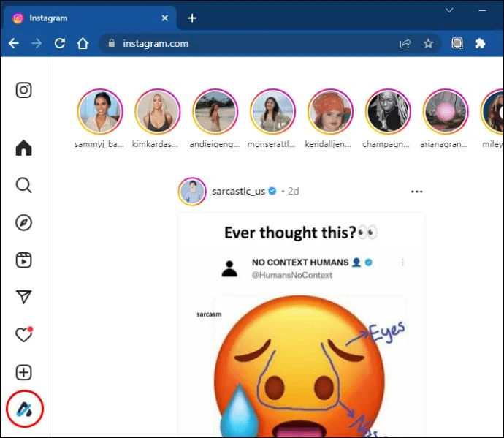
Task: Open sarcastic_us profile picture
Action: [x=192, y=191]
